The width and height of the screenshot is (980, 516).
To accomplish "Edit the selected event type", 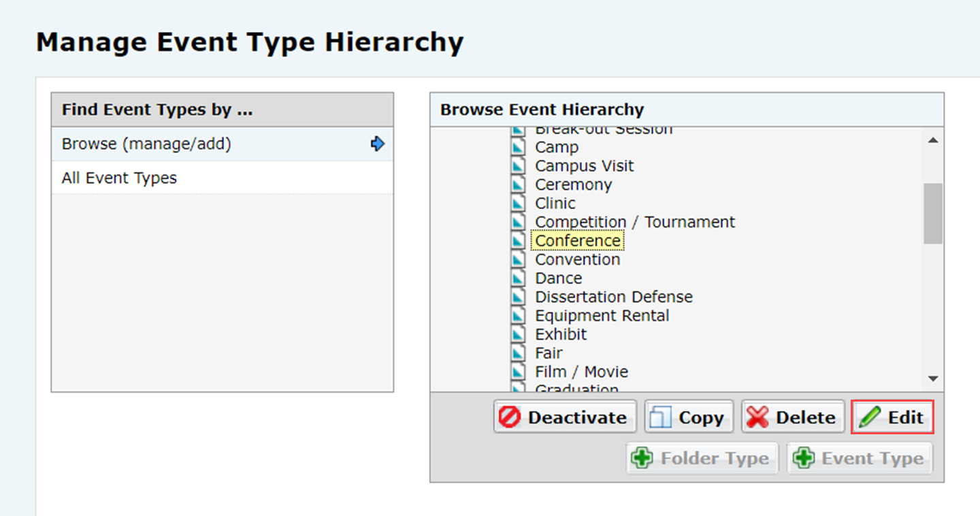I will tap(892, 417).
